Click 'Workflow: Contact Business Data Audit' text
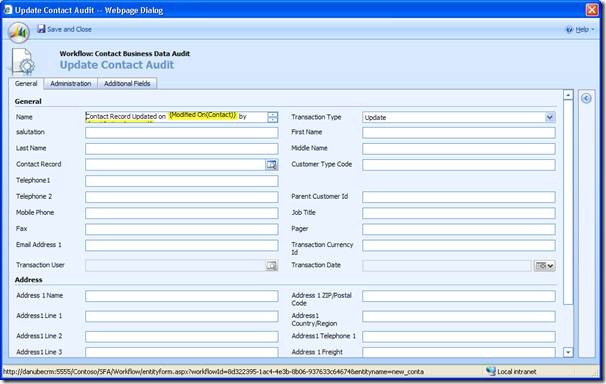The width and height of the screenshot is (606, 384). coord(124,54)
